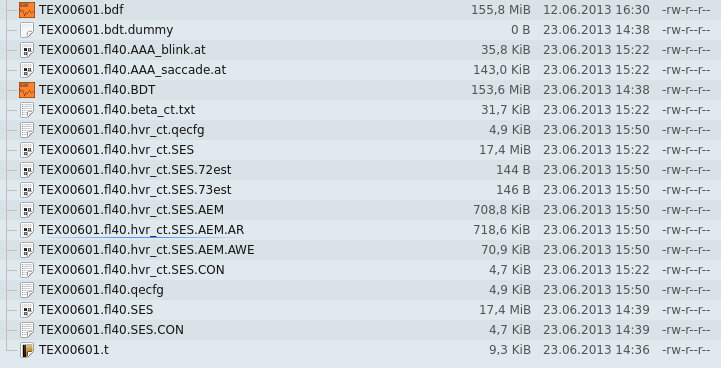The height and width of the screenshot is (368, 721).
Task: Click the binary file icon of TEX00601.fl40.AAA_blink.at
Action: [x=27, y=50]
